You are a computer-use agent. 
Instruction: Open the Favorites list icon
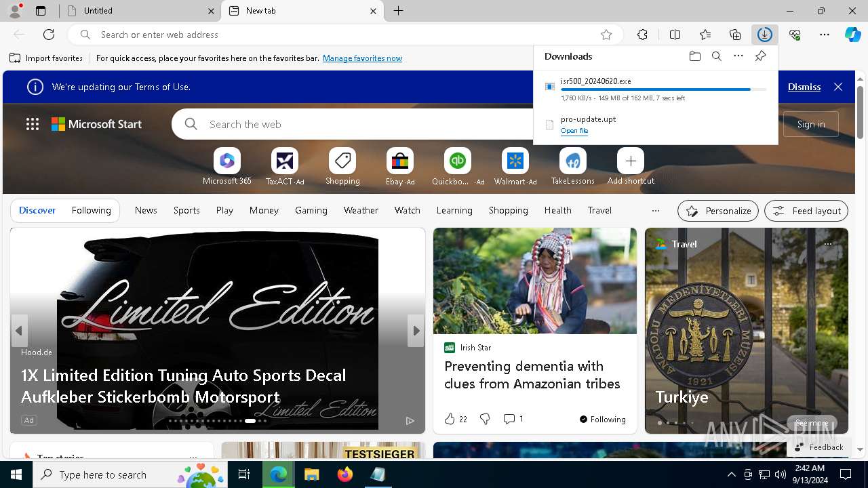[x=705, y=35]
